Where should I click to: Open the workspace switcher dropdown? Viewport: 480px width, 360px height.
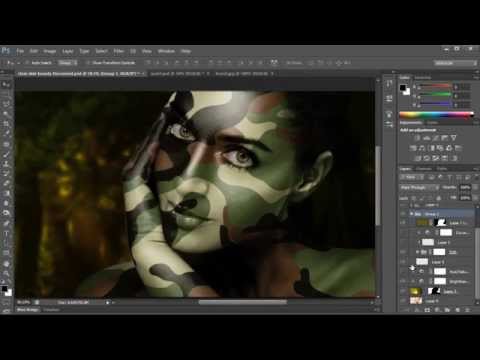click(455, 63)
